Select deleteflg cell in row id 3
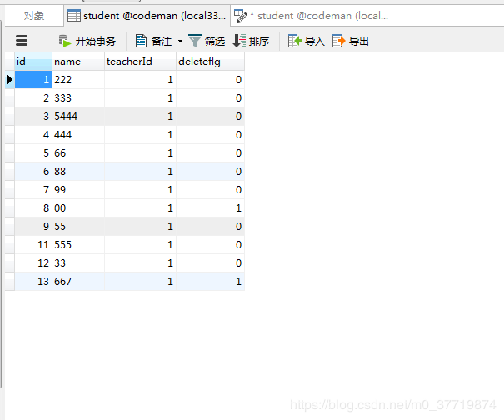Screen dimensions: 504x420 (210, 116)
